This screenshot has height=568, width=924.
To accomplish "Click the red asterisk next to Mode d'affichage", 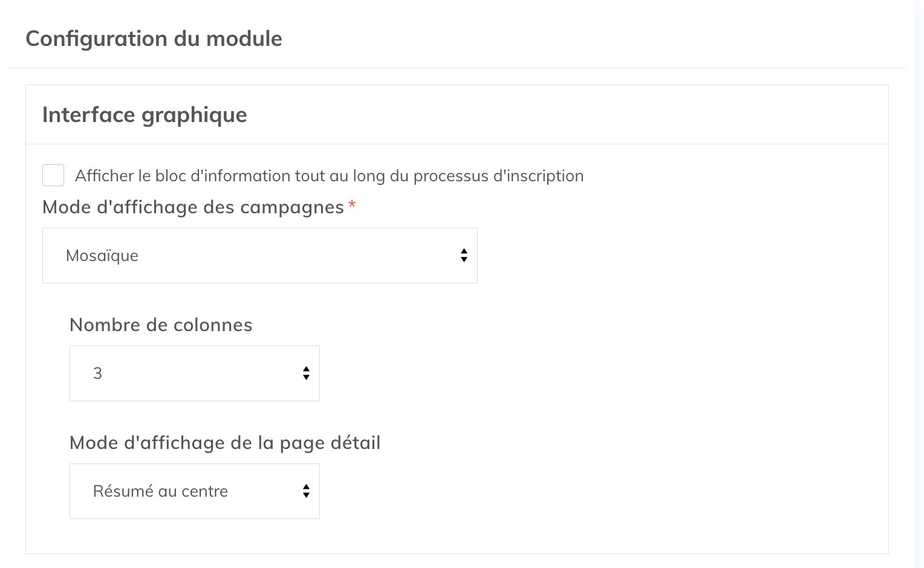I will point(352,205).
